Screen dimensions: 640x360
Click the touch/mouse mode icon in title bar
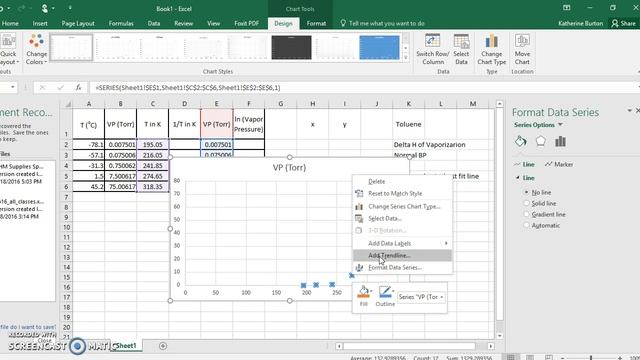[45, 8]
